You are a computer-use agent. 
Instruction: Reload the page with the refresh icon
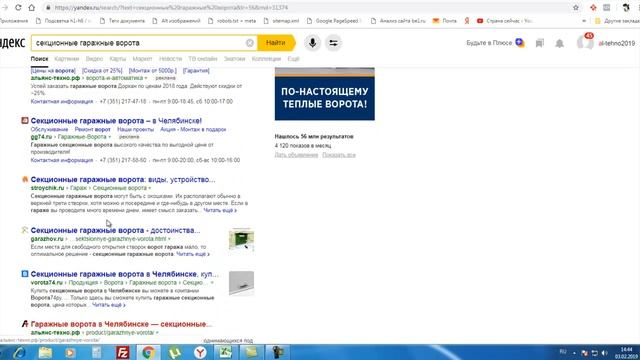click(x=18, y=7)
